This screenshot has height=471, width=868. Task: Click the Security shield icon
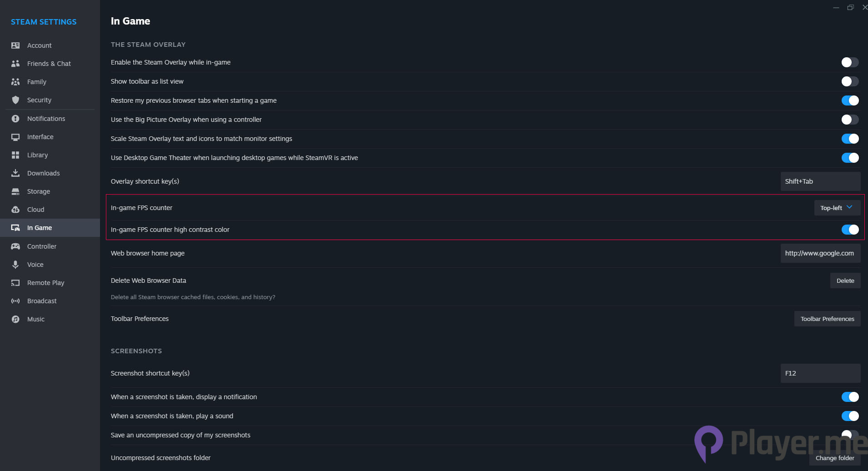[x=15, y=100]
